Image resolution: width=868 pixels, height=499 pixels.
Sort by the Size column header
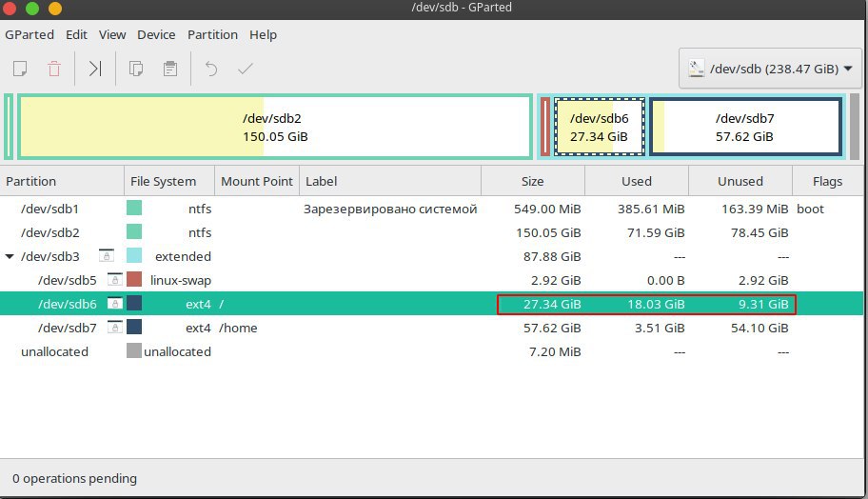pos(533,181)
